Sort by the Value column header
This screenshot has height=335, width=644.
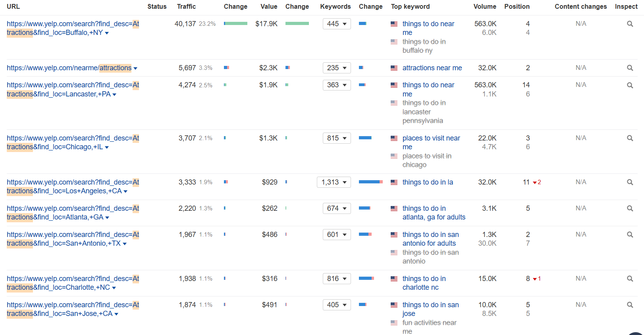tap(269, 6)
